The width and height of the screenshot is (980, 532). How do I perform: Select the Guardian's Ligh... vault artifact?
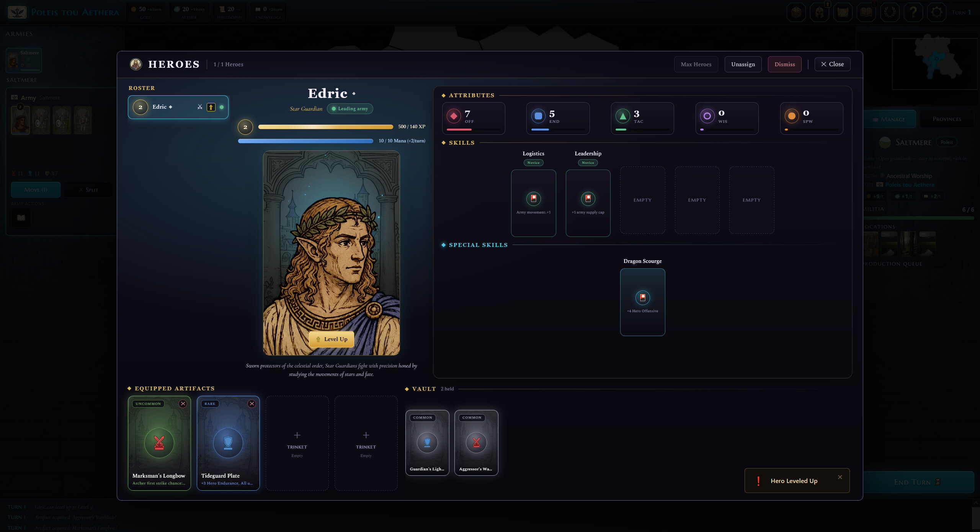point(427,443)
